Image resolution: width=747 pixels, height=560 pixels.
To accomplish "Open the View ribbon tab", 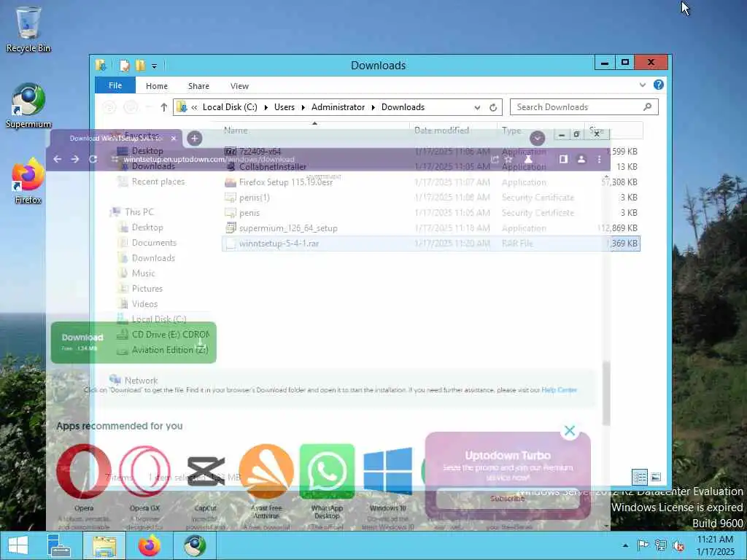I will [239, 86].
